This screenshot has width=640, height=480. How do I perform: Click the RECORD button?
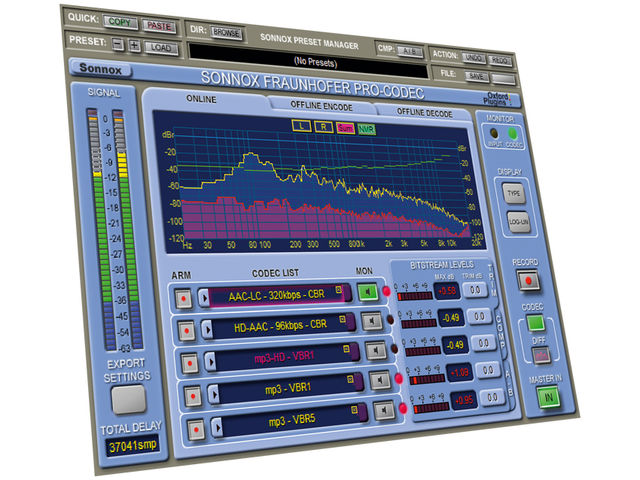[x=529, y=280]
